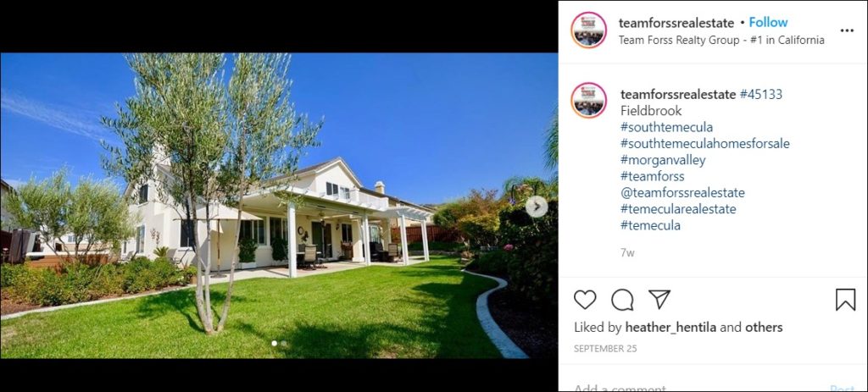Screen dimensions: 868x392
Task: View the heather_hentila profile
Action: point(670,328)
